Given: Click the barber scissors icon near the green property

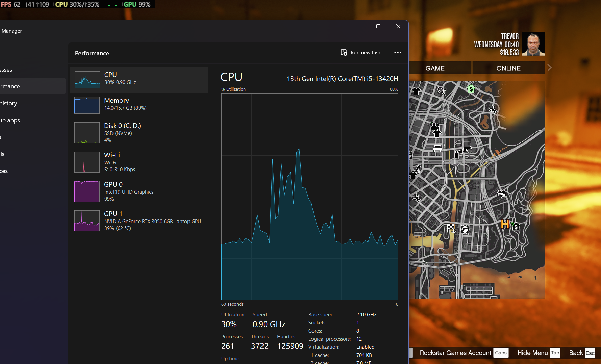Looking at the screenshot, I should (493, 109).
